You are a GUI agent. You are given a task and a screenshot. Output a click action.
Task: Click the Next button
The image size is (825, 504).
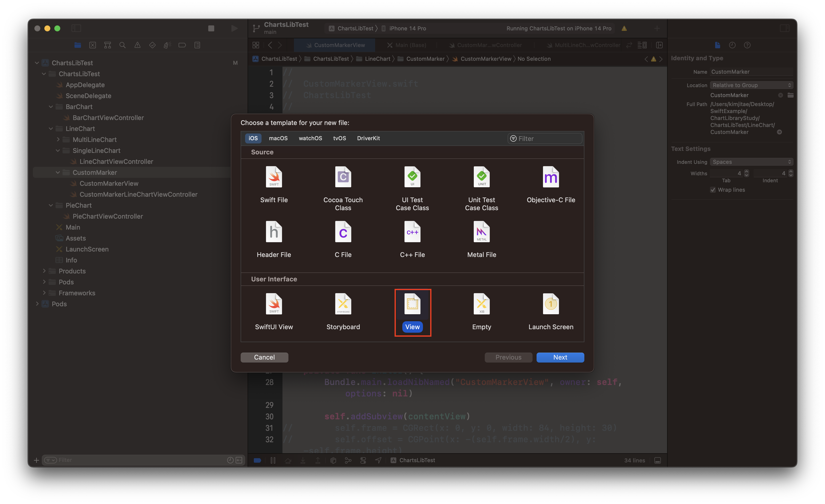(560, 357)
